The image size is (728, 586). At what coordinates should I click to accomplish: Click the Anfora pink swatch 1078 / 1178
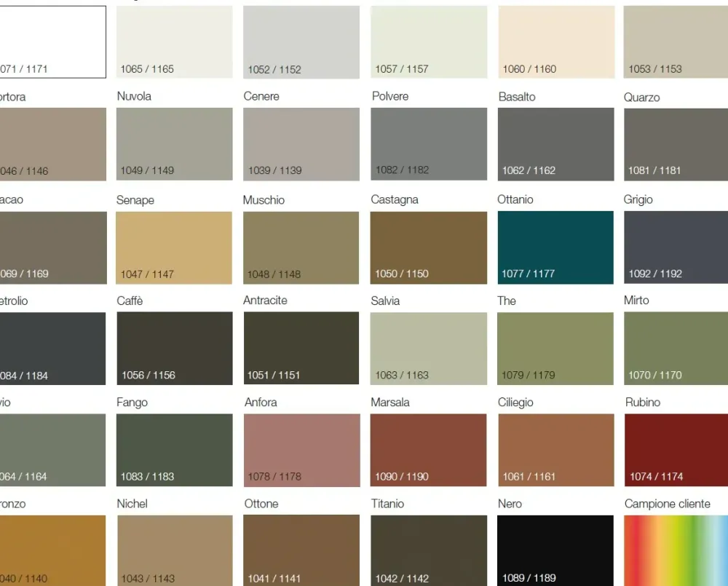[301, 450]
